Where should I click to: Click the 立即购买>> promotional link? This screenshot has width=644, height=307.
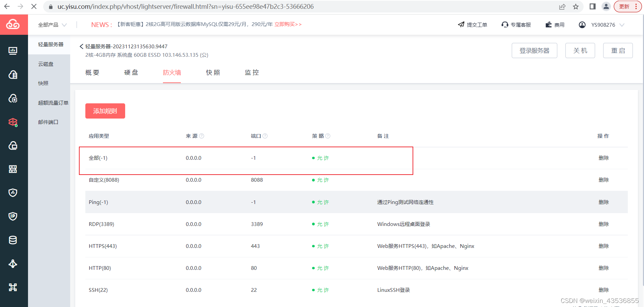tap(288, 24)
